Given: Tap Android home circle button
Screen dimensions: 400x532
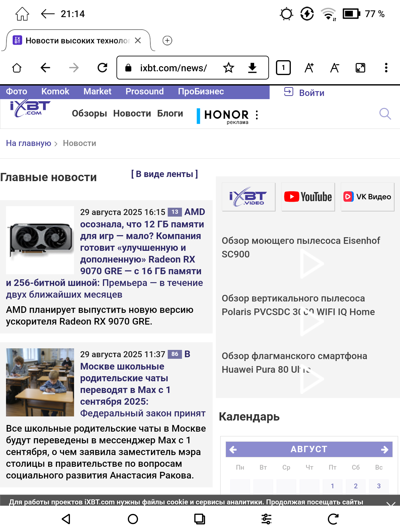Looking at the screenshot, I should coord(133,519).
